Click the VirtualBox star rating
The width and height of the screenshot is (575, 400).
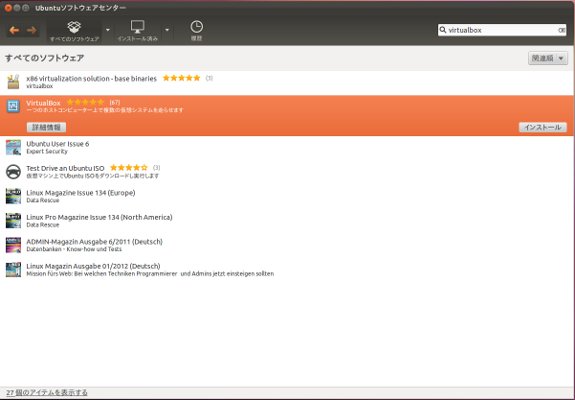tap(85, 102)
